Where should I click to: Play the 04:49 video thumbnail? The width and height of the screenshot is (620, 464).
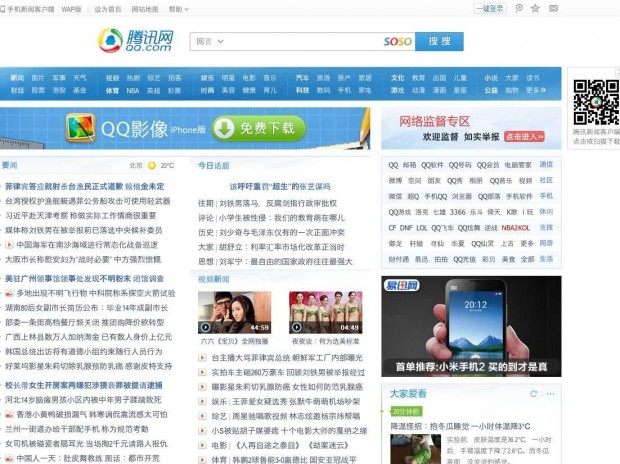[325, 312]
